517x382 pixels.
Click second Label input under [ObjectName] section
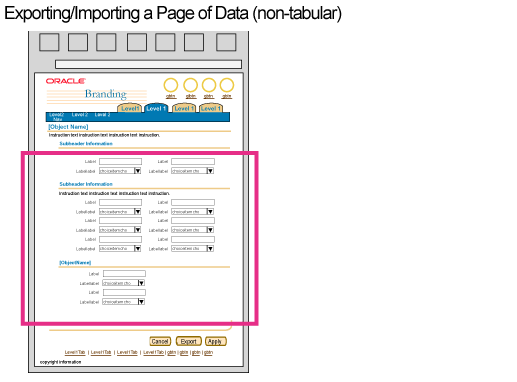click(x=124, y=292)
